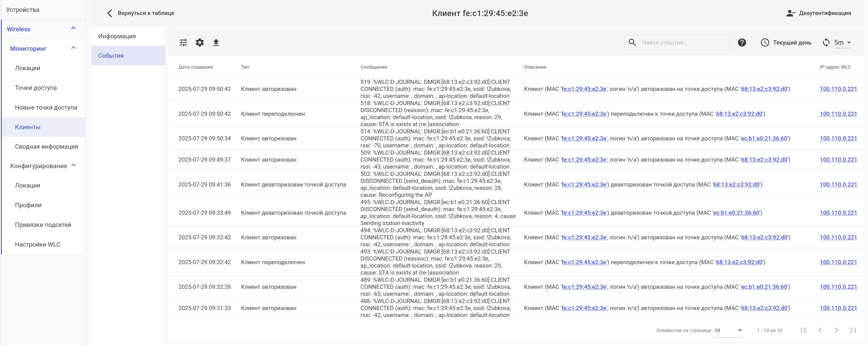
Task: Collapse the Wireless section
Action: [73, 28]
